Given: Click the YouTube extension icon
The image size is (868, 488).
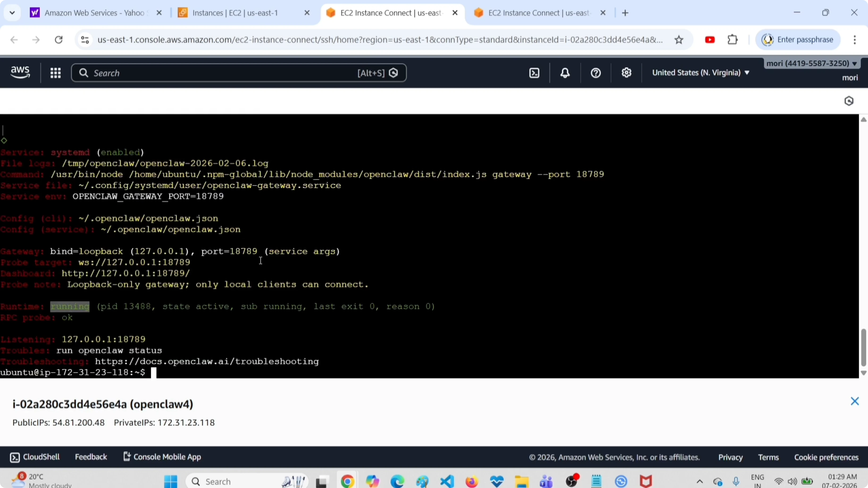Looking at the screenshot, I should (x=710, y=40).
